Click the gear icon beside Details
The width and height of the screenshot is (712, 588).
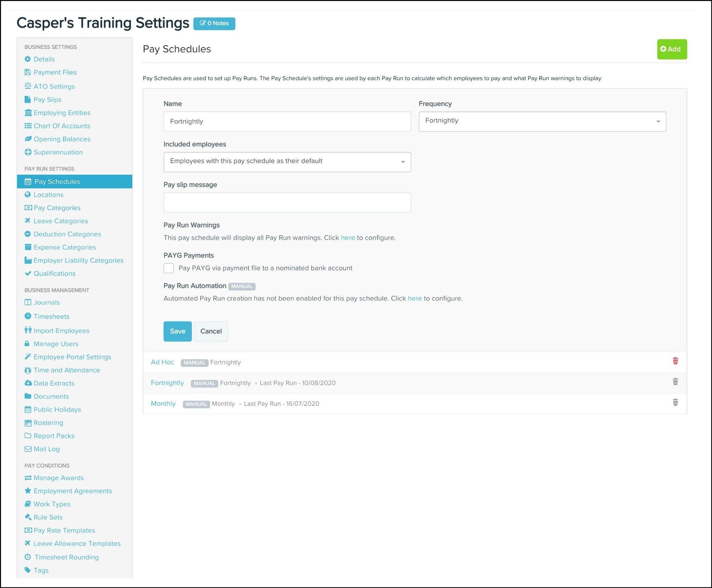[x=28, y=59]
